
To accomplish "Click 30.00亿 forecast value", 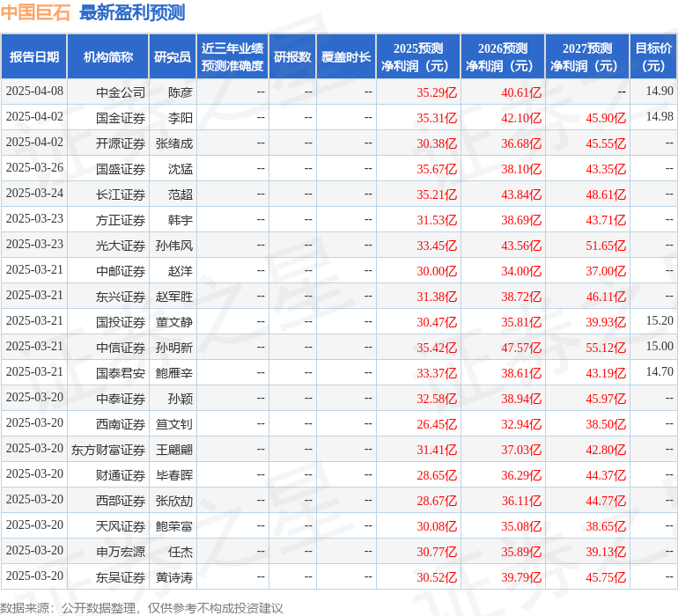I will coord(437,271).
